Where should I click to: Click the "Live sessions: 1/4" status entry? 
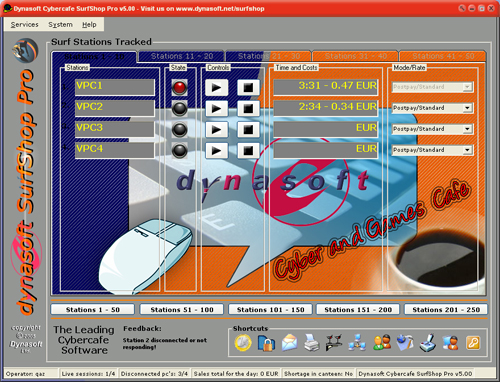coord(89,374)
